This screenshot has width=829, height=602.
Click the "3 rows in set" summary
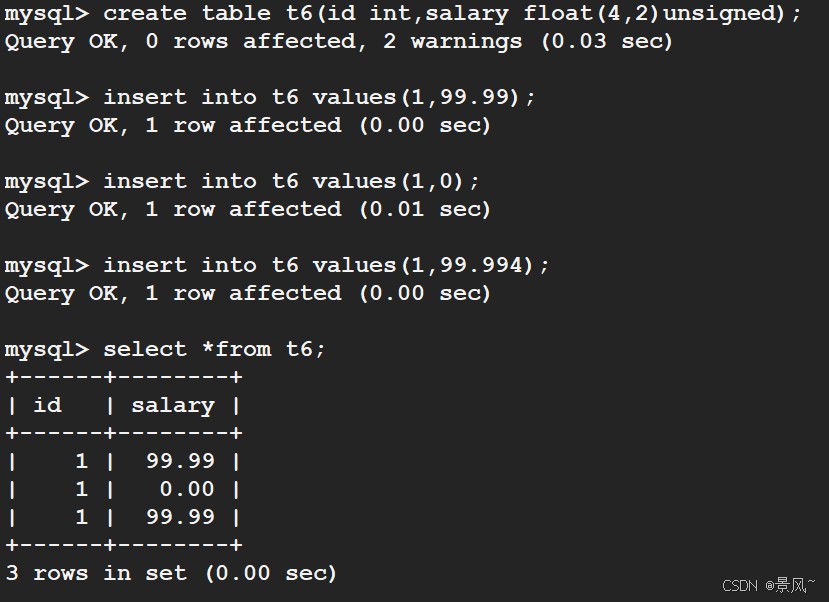click(x=96, y=573)
